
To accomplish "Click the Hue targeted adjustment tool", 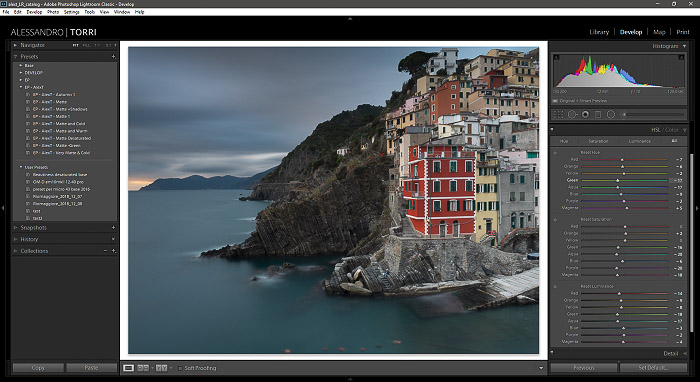I will point(555,153).
